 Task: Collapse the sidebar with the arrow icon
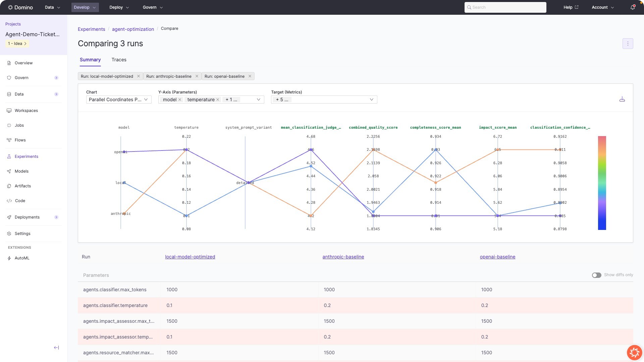[x=56, y=348]
